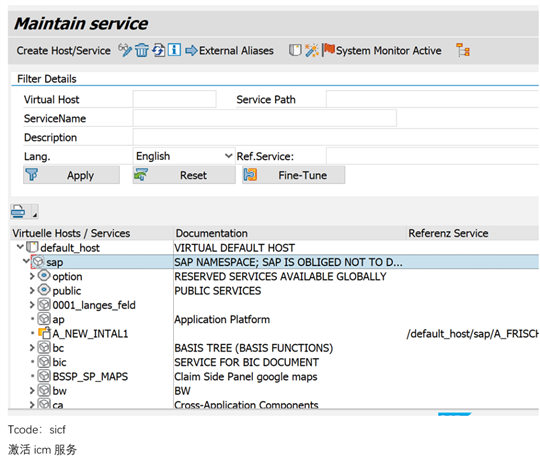Click 'RESERVED SERVICES AVAILABLE GLOBALLY' text
540x461 pixels.
[280, 276]
